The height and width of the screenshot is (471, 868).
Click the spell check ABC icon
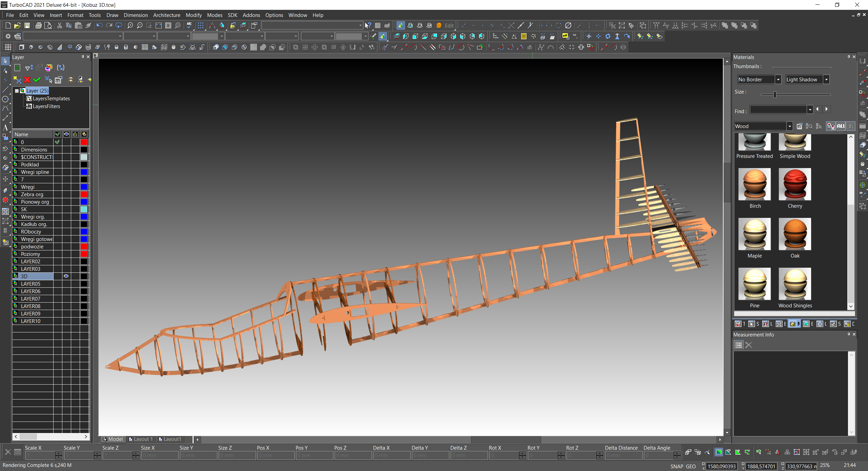(189, 25)
